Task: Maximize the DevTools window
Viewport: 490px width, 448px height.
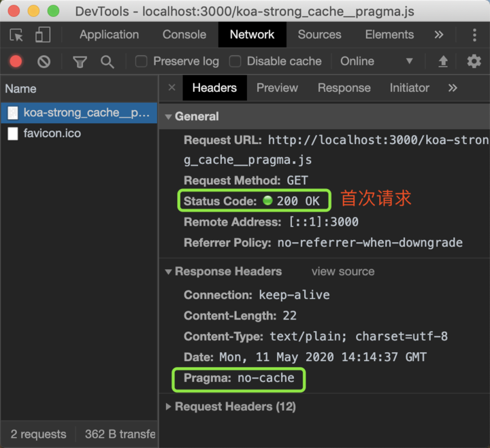Action: click(53, 11)
